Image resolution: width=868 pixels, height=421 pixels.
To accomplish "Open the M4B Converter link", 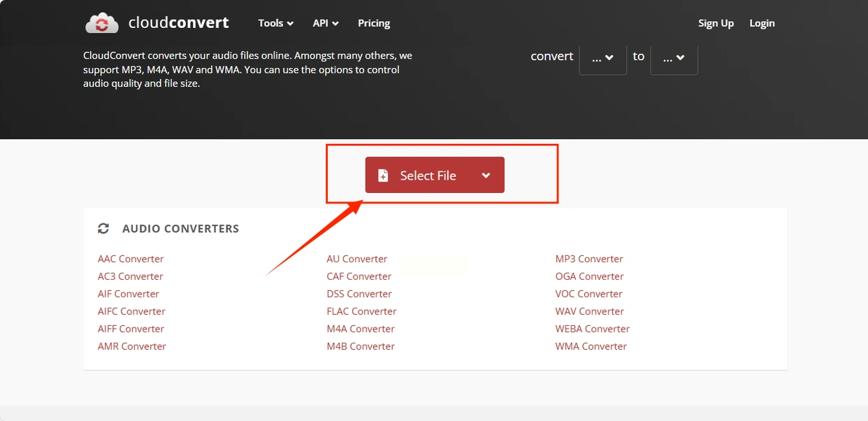I will [361, 346].
